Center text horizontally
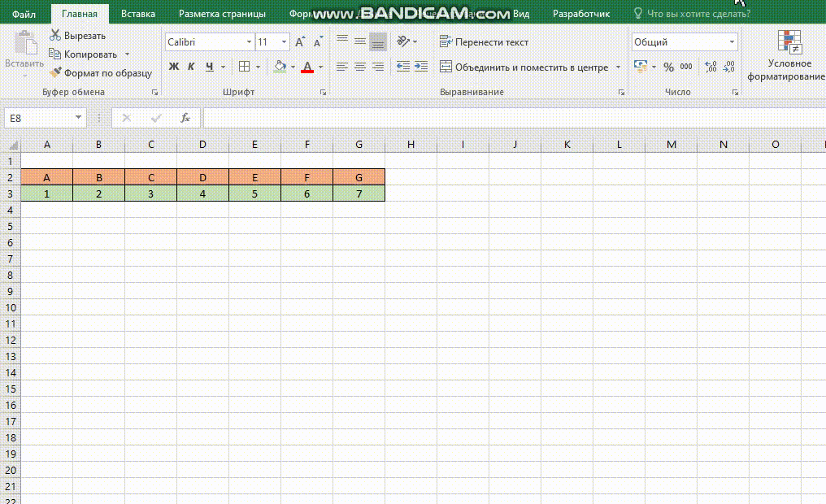The width and height of the screenshot is (826, 504). (x=360, y=67)
